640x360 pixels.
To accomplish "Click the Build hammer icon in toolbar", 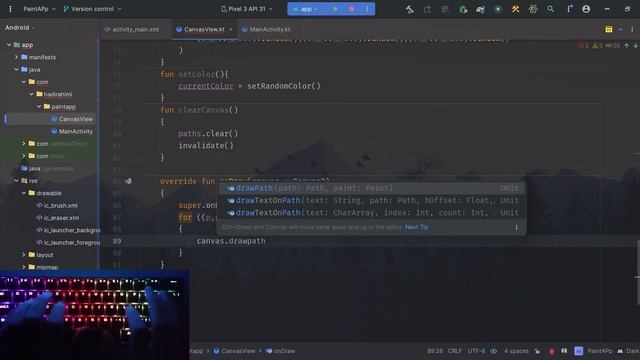I will 409,9.
